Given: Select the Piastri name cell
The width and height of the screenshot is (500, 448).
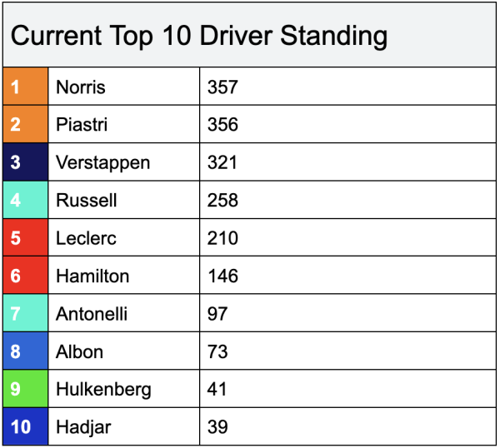Looking at the screenshot, I should (123, 125).
